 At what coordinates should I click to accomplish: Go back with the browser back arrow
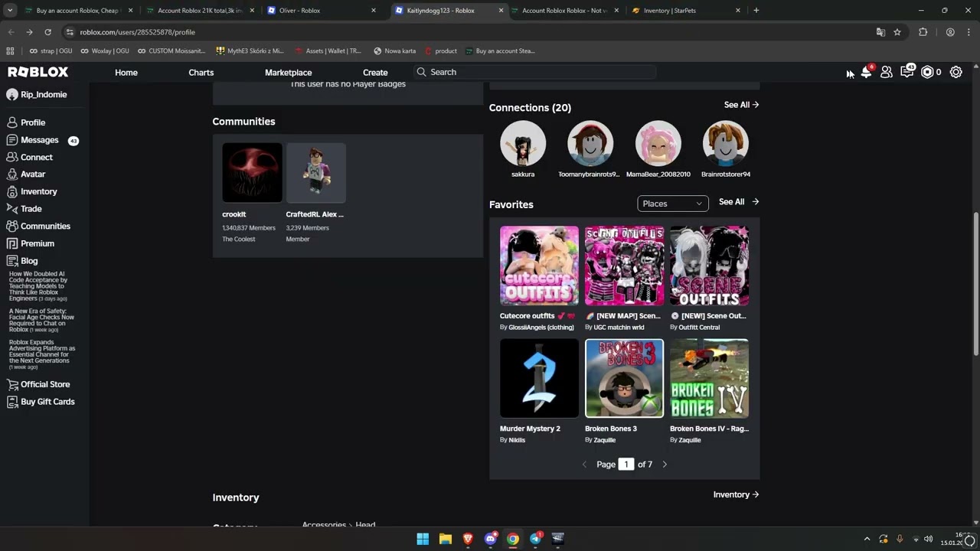click(11, 32)
